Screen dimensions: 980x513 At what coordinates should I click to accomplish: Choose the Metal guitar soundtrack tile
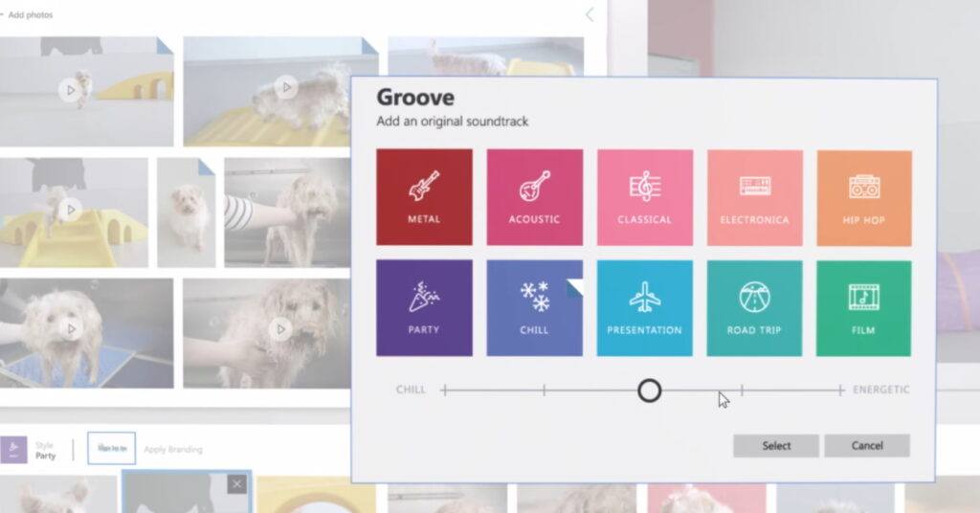coord(424,197)
